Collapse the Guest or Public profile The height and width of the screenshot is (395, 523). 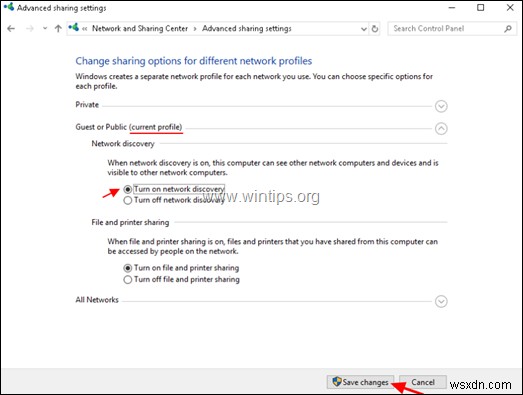441,129
